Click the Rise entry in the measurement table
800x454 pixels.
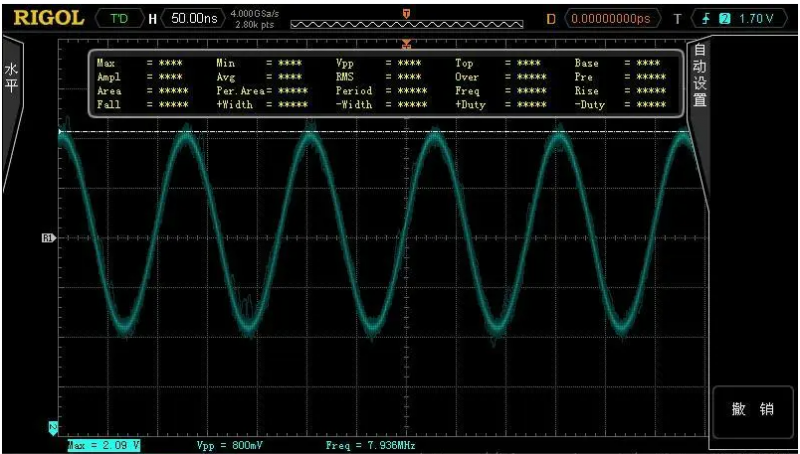[x=620, y=91]
